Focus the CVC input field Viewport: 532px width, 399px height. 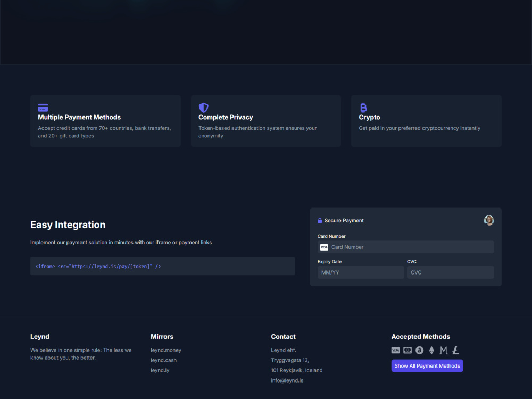tap(450, 272)
